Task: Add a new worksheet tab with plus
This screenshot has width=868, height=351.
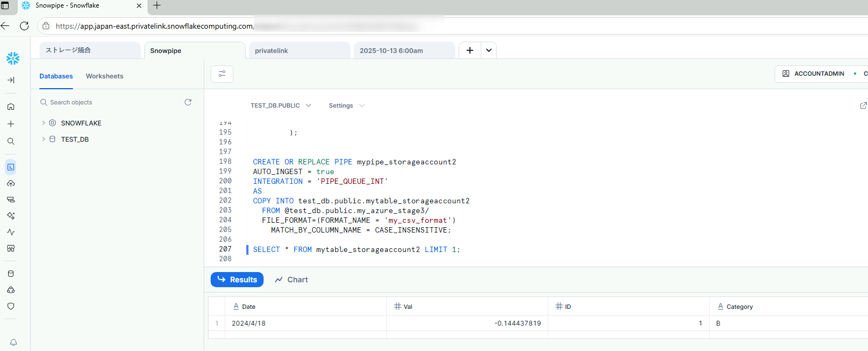Action: pyautogui.click(x=470, y=50)
